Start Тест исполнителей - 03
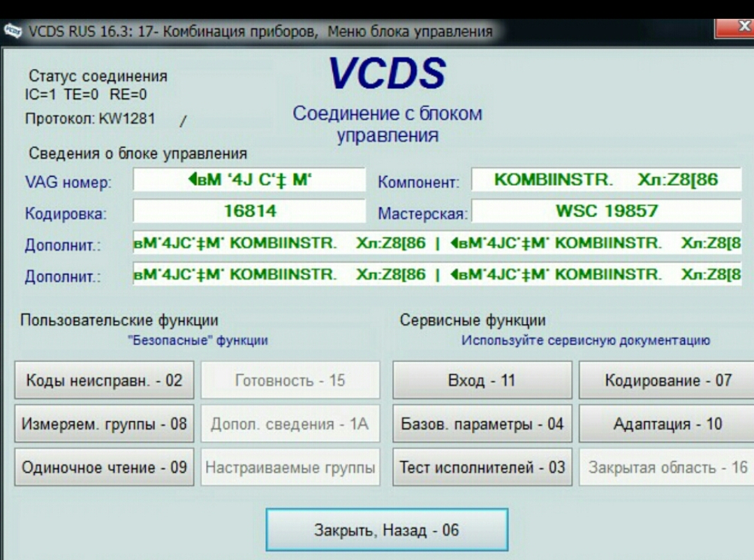 482,467
